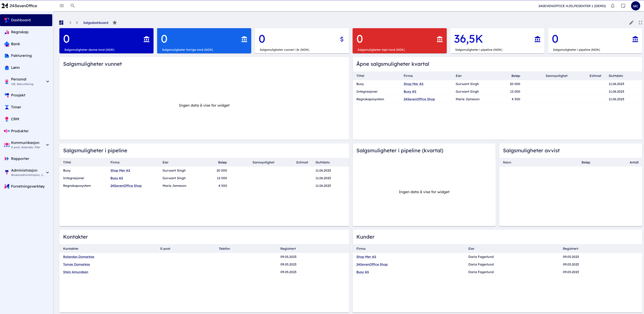Image resolution: width=644 pixels, height=314 pixels.
Task: Open the Regnskap menu item
Action: click(x=20, y=32)
